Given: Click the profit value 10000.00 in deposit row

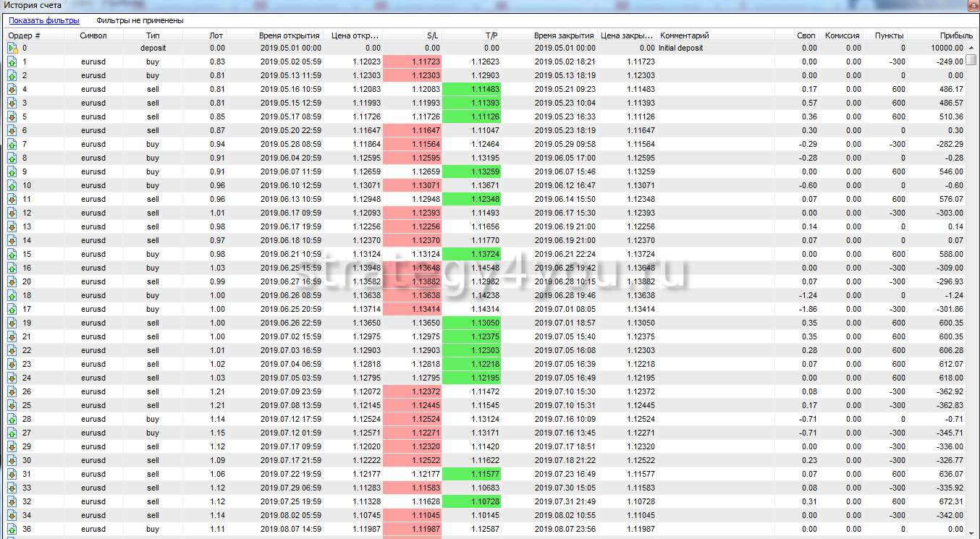Looking at the screenshot, I should tap(946, 48).
